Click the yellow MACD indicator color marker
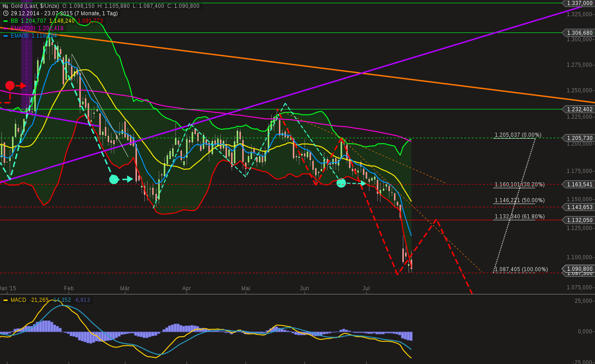Screen dimensions: 595x364 point(6,300)
